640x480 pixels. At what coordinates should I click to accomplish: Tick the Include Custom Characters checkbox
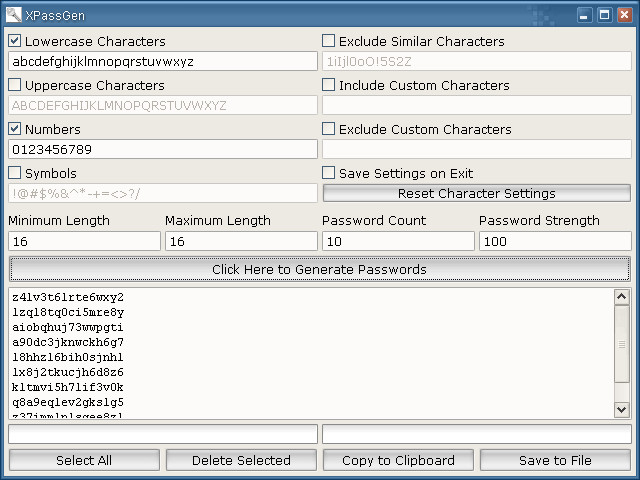329,85
